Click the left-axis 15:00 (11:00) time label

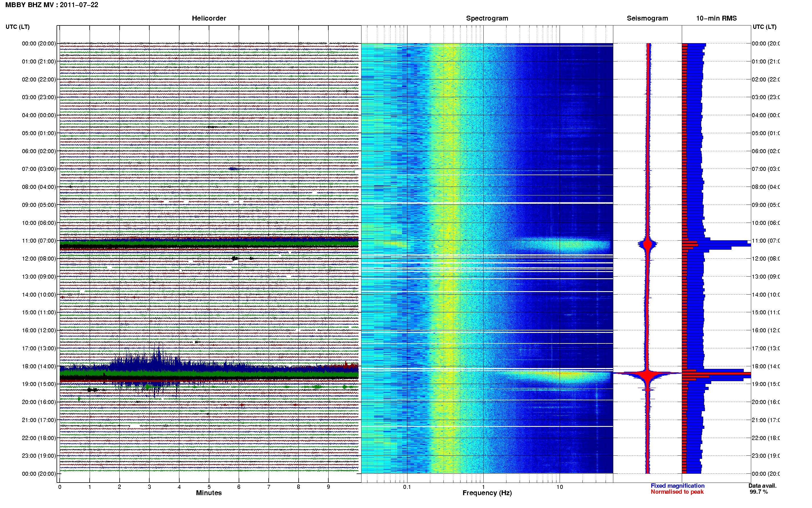pyautogui.click(x=39, y=313)
